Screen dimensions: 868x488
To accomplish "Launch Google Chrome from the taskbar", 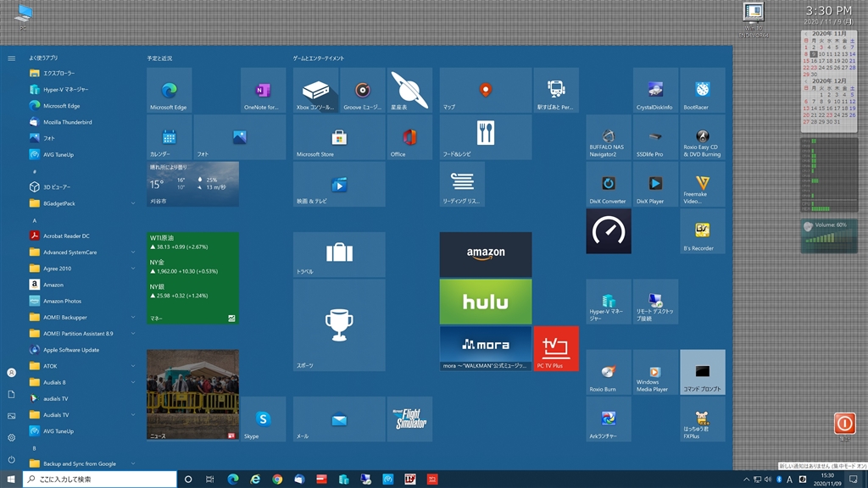I will tap(277, 480).
